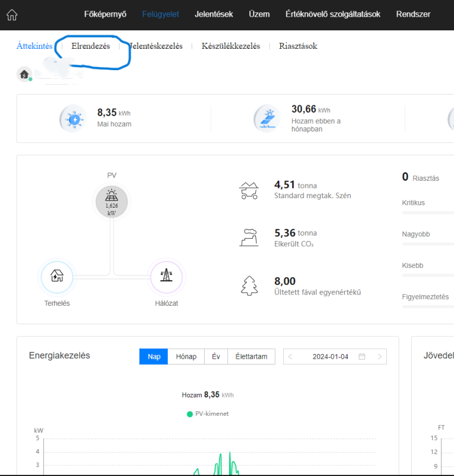Select the Év period button

click(216, 356)
